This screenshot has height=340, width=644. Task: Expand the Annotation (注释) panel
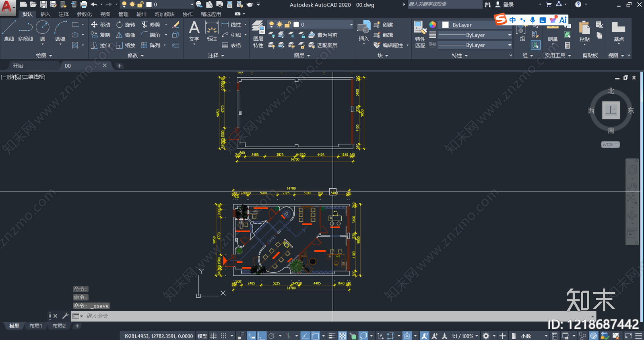[x=216, y=56]
